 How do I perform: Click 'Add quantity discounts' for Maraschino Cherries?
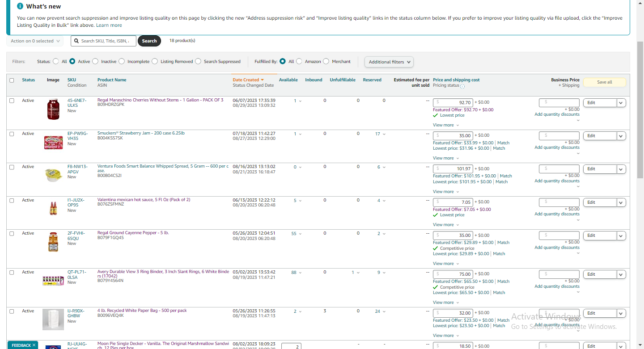[x=557, y=114]
